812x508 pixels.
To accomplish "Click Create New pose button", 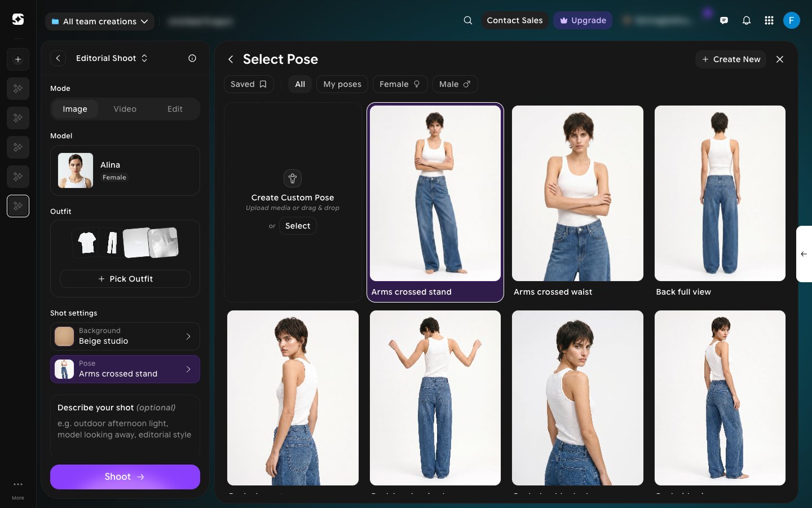I will (731, 59).
